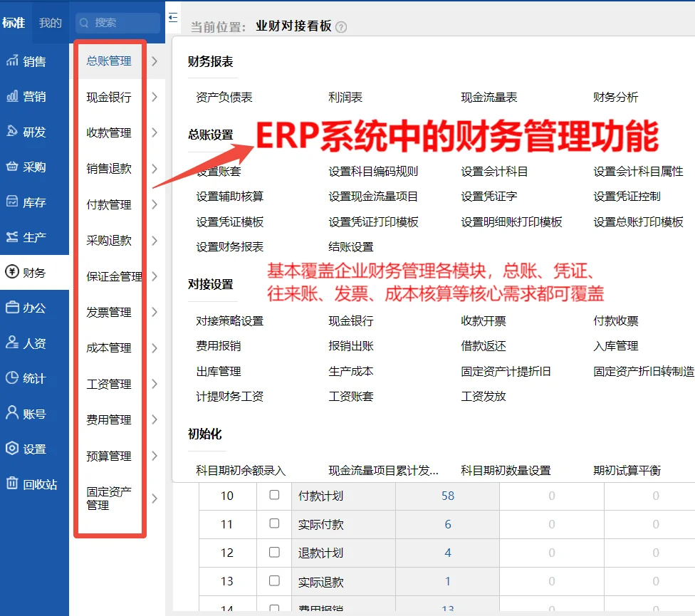Expand the 总账管理 menu chevron
695x616 pixels.
tap(155, 61)
